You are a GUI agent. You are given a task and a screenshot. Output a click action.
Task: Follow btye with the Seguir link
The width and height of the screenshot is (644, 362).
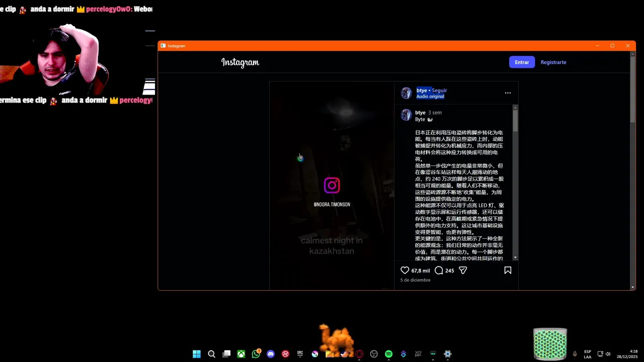pyautogui.click(x=439, y=90)
